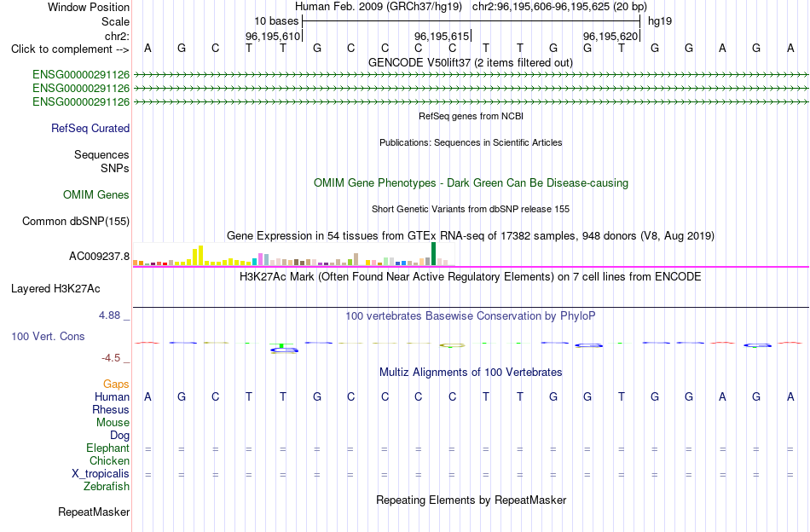Open 'Repeating Elements by RepeatMasker' title
This screenshot has height=532, width=810.
(x=472, y=500)
